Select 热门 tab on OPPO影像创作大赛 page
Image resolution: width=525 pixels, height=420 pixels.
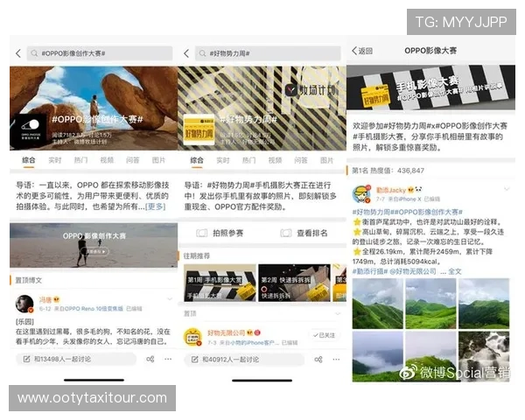(80, 160)
